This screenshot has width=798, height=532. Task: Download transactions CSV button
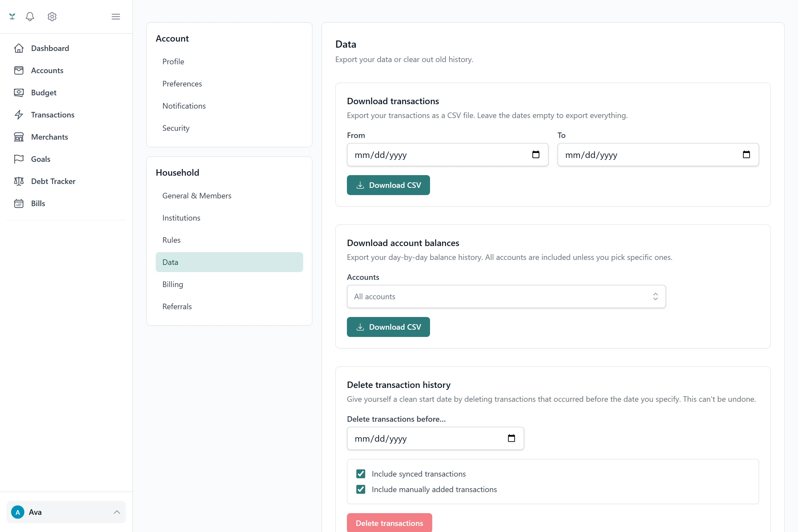pyautogui.click(x=388, y=185)
